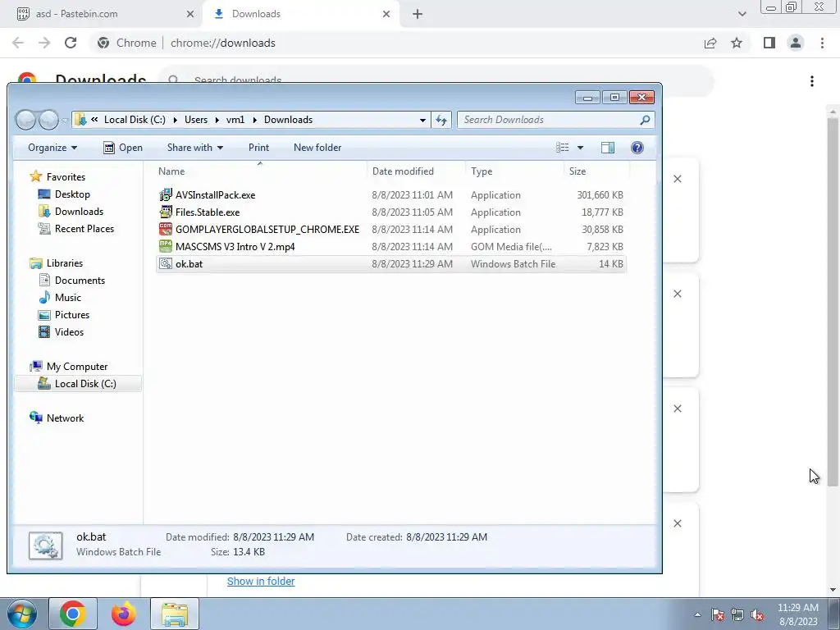Click New folder in toolbar
The image size is (840, 630).
[x=317, y=148]
